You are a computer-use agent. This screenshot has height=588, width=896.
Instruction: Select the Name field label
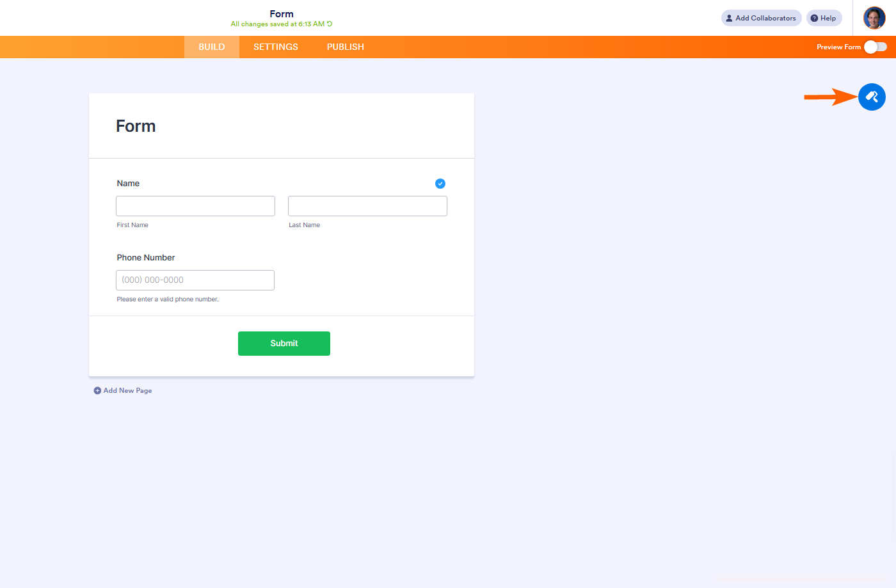(x=128, y=184)
